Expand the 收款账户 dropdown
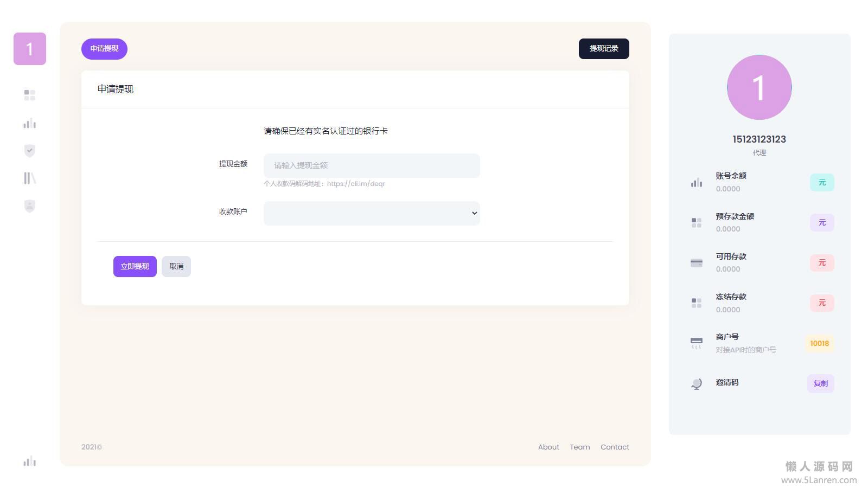Screen dimensions: 868x488 372,213
